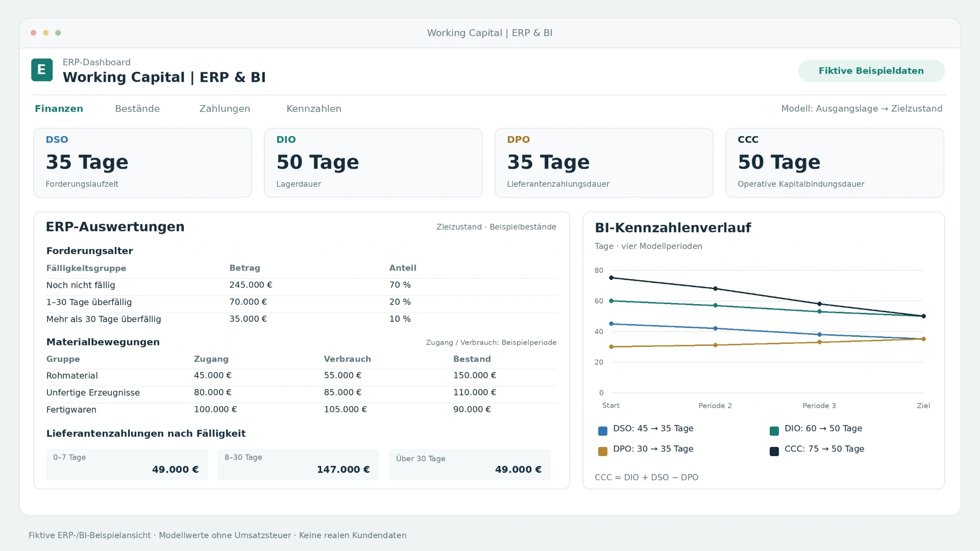980x551 pixels.
Task: Click the Verbrauch column header
Action: tap(348, 359)
